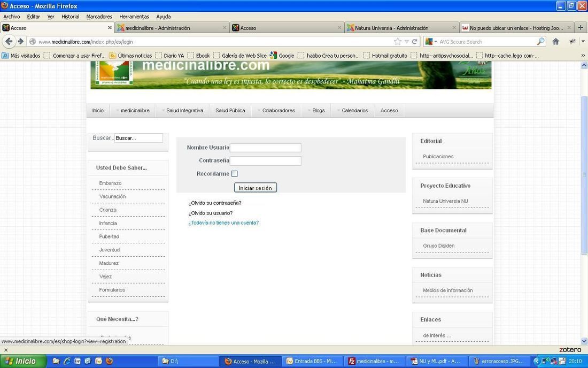This screenshot has height=368, width=588.
Task: Click the Buscar... search box
Action: [139, 138]
